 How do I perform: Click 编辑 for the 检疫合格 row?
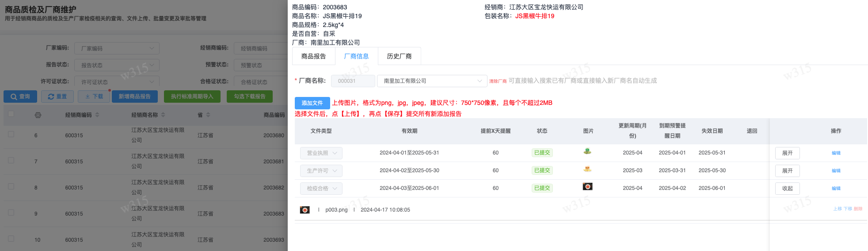point(836,189)
